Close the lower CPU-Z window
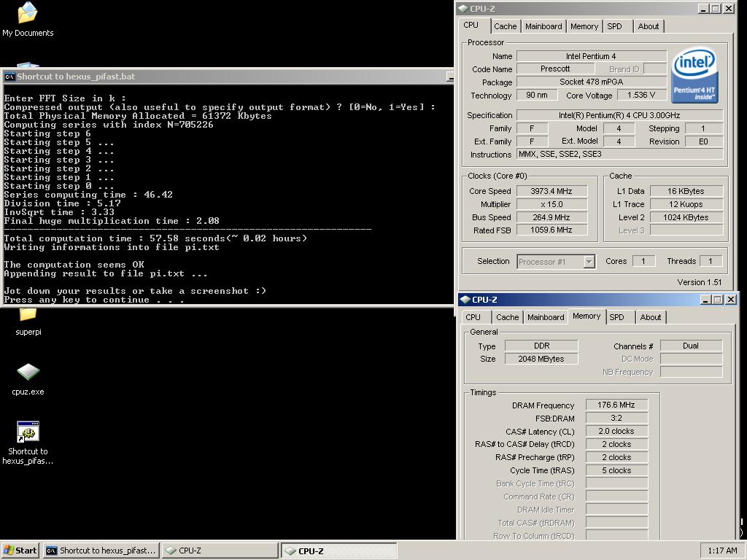747x560 pixels. pyautogui.click(x=731, y=300)
